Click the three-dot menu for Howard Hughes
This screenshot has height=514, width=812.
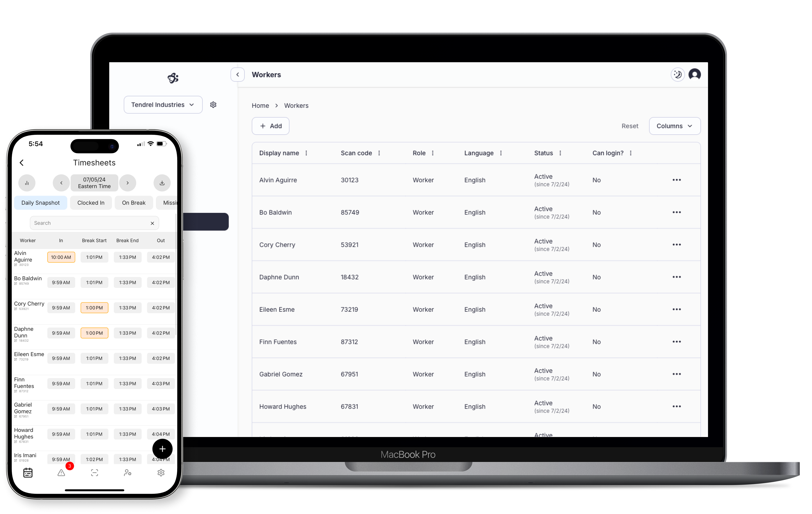(677, 406)
